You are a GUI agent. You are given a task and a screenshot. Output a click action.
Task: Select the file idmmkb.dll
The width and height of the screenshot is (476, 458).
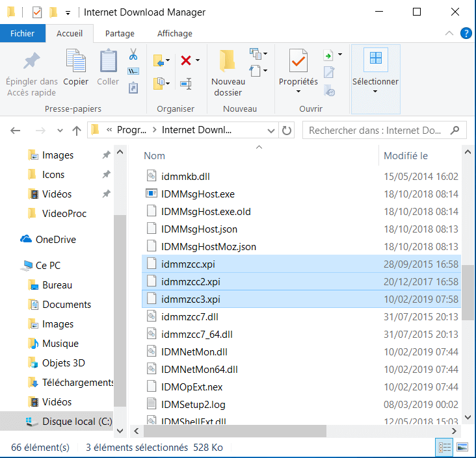coord(185,176)
